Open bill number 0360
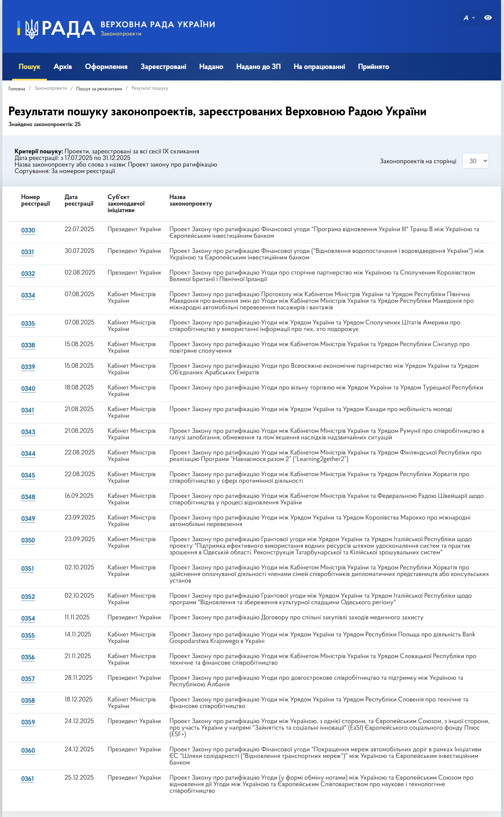The height and width of the screenshot is (817, 504). click(x=28, y=750)
